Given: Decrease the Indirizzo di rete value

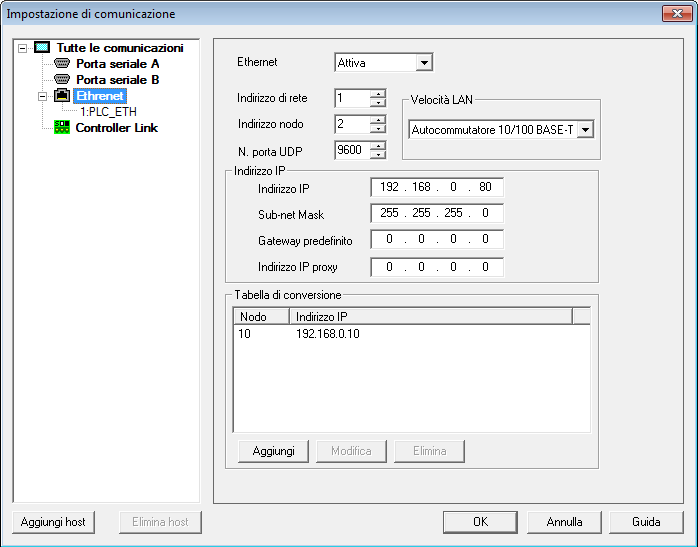Looking at the screenshot, I should tap(378, 102).
